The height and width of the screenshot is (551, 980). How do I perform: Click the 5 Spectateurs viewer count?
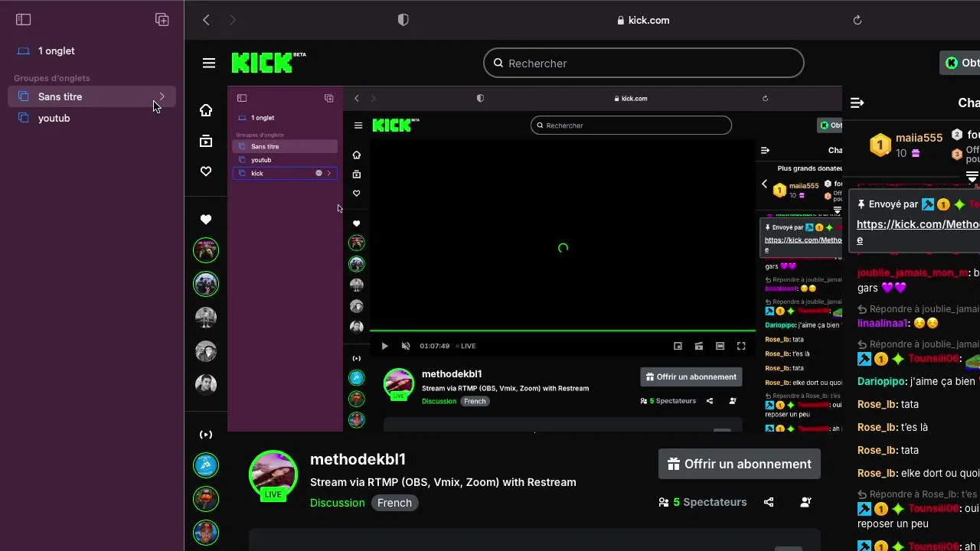coord(703,502)
